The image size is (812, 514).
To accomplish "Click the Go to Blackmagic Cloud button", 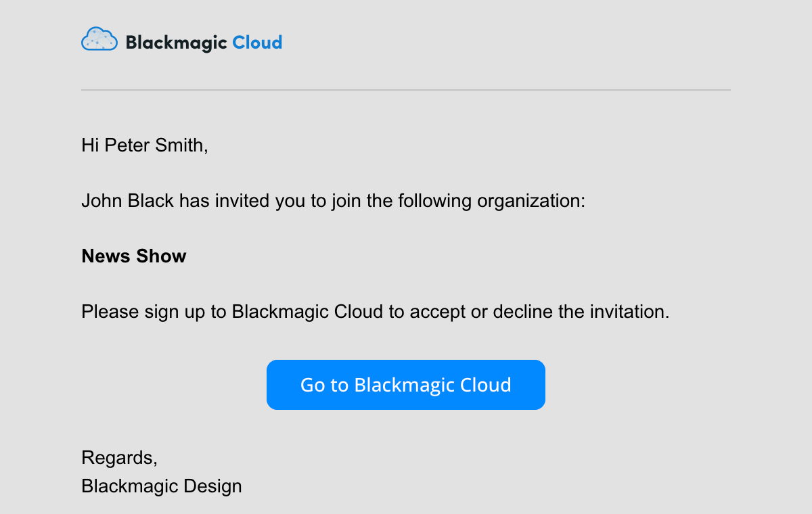I will (406, 385).
